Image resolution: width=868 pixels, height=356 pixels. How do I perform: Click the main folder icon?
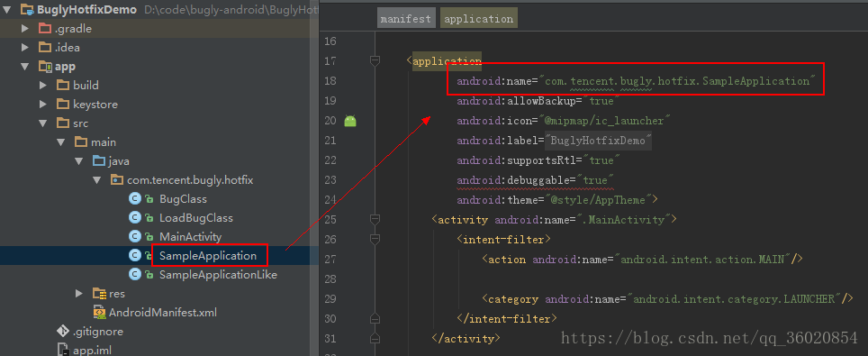coord(81,142)
